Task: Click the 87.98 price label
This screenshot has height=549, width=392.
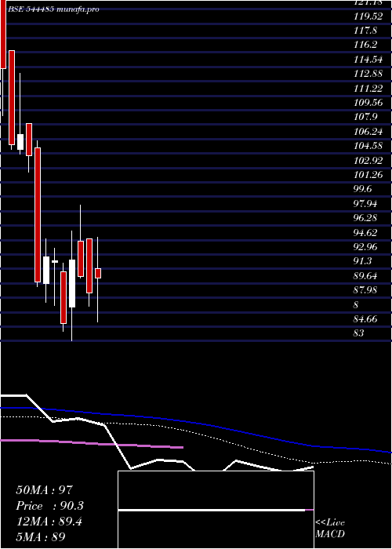Action: point(365,290)
